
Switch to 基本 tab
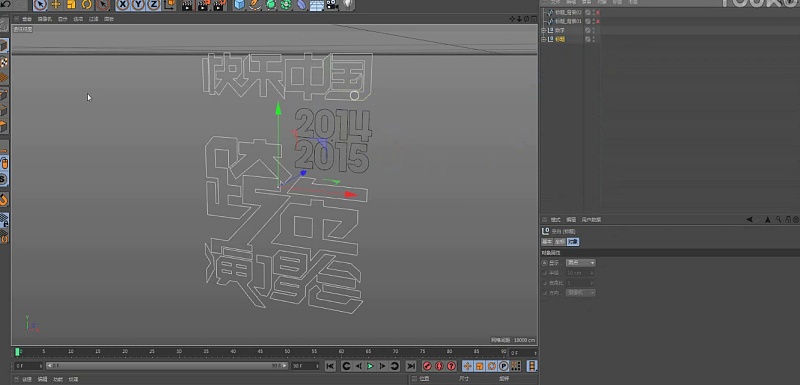[547, 242]
